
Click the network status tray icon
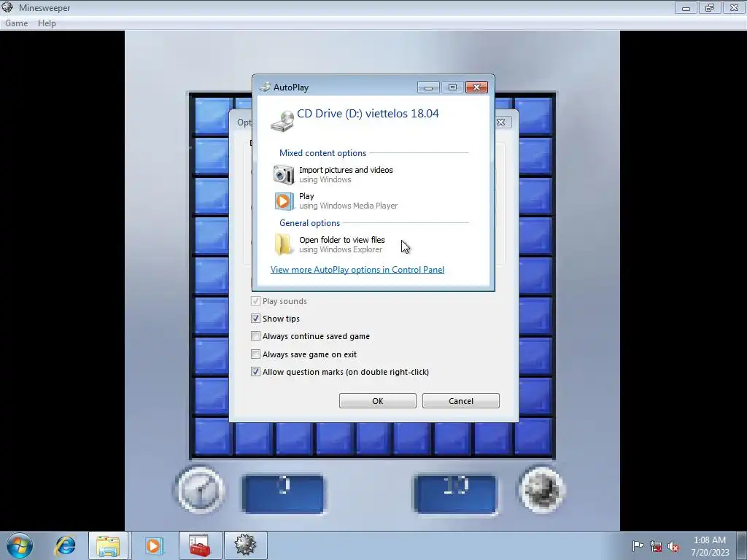[x=656, y=546]
